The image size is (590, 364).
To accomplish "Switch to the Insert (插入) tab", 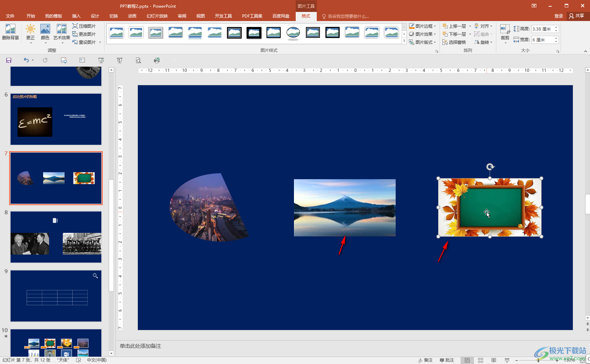I will point(76,16).
